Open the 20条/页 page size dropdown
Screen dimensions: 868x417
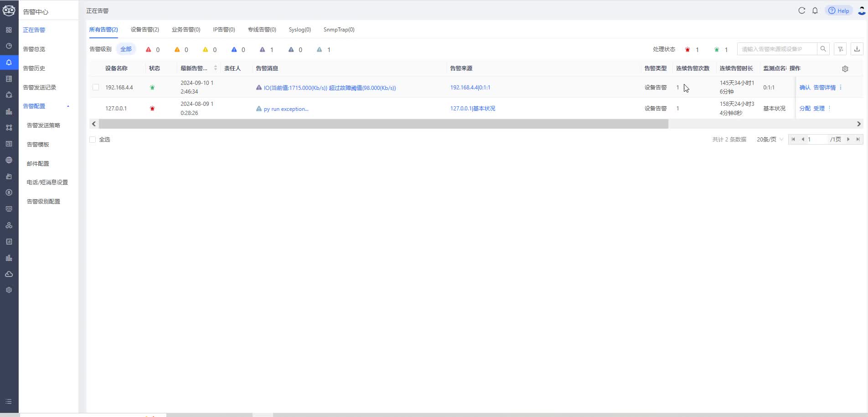click(x=770, y=140)
